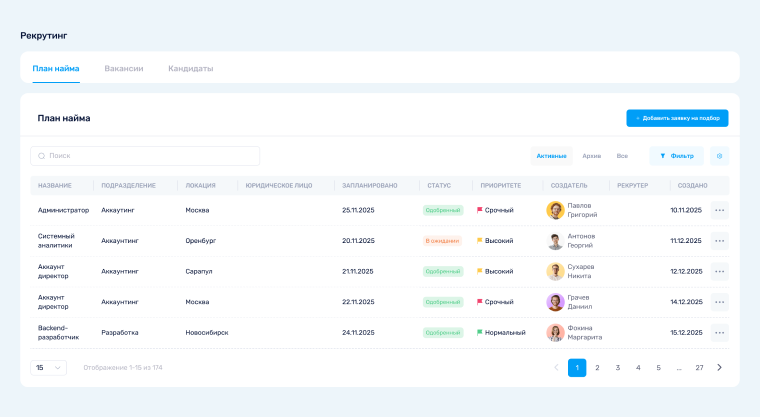This screenshot has height=417, width=760.
Task: Open three-dot menu for Администратор row
Action: (x=719, y=210)
